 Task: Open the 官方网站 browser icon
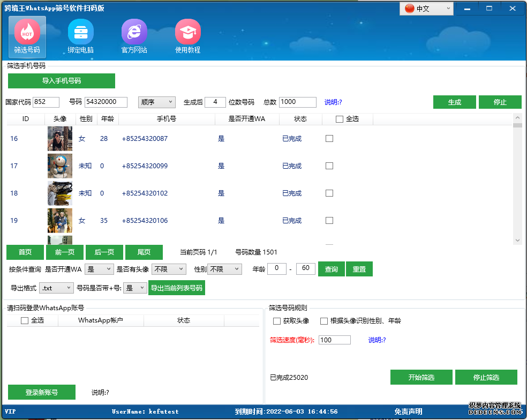point(134,36)
